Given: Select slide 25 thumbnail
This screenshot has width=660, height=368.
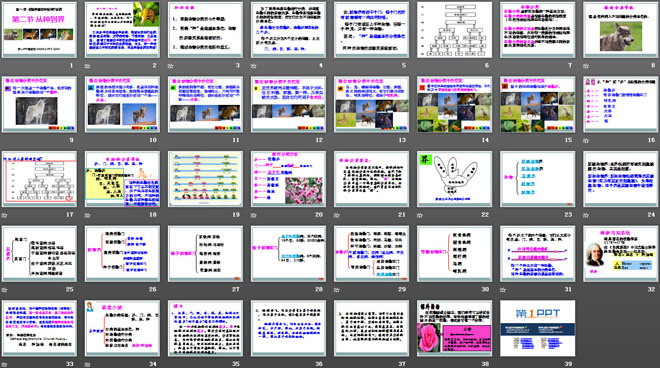Looking at the screenshot, I should tap(40, 253).
